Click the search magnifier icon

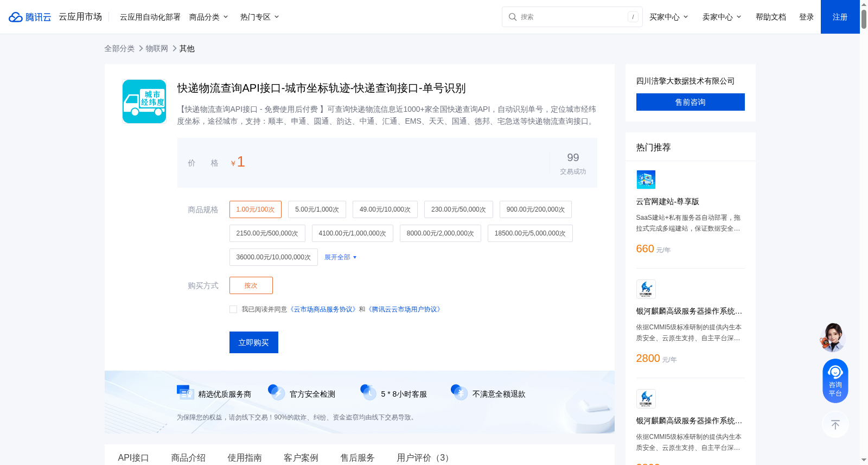click(x=512, y=17)
